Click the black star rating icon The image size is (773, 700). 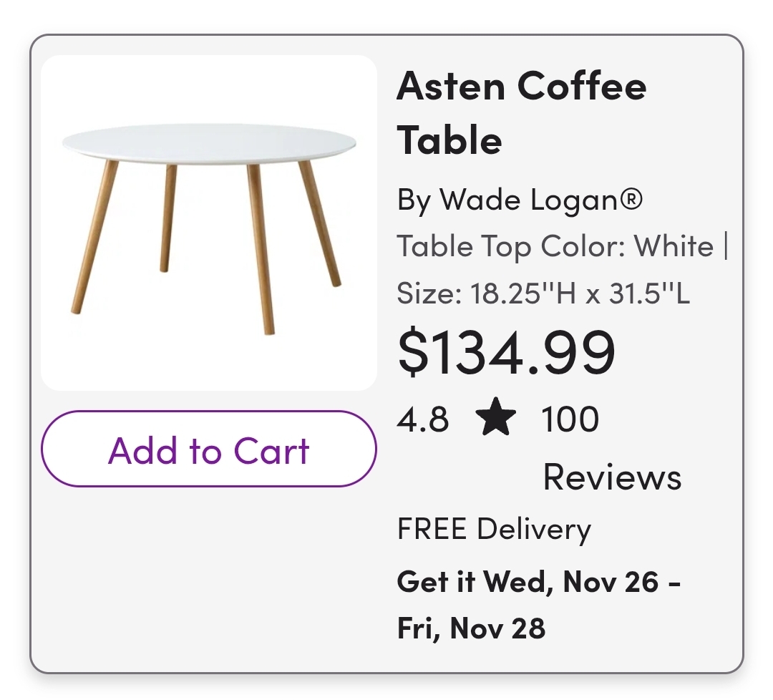point(495,419)
